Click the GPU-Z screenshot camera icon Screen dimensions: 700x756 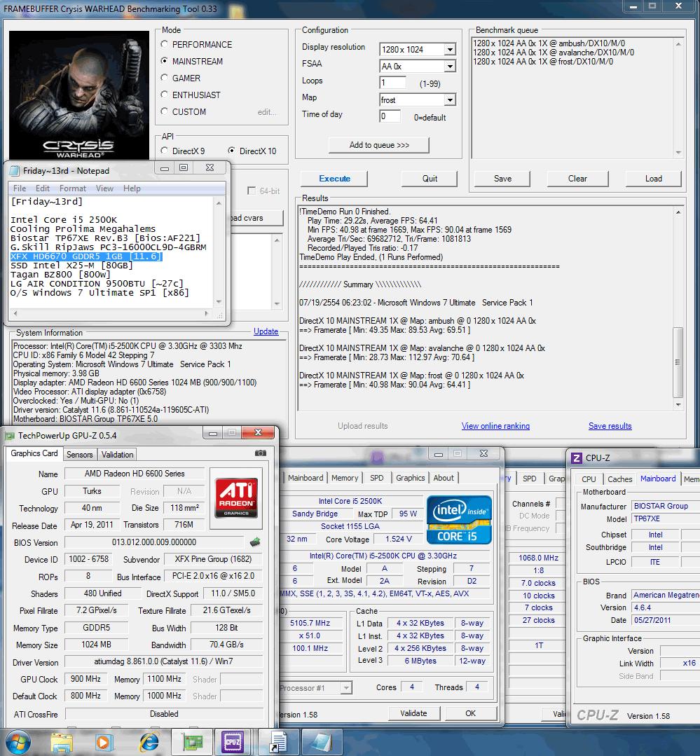pyautogui.click(x=261, y=453)
